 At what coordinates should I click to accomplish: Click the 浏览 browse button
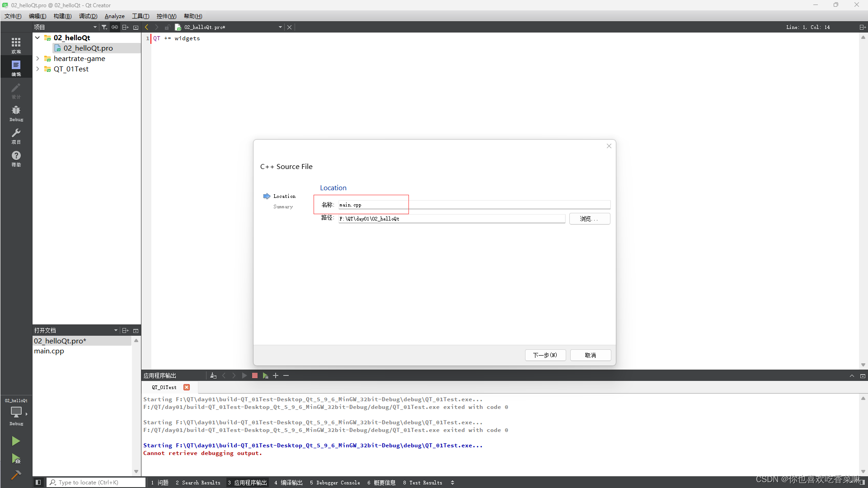(x=589, y=219)
